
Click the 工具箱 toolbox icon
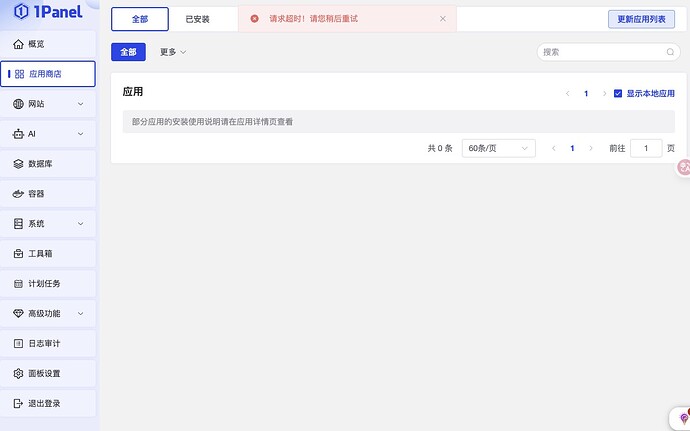tap(19, 254)
